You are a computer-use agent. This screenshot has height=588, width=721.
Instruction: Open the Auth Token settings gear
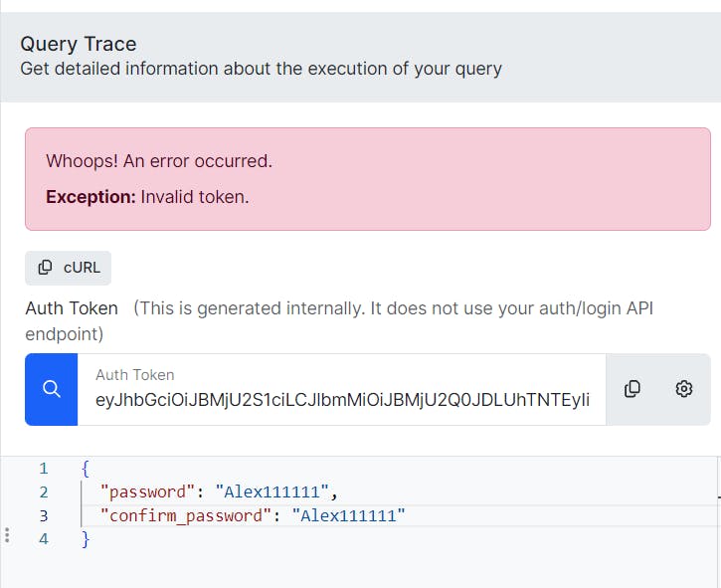coord(683,389)
